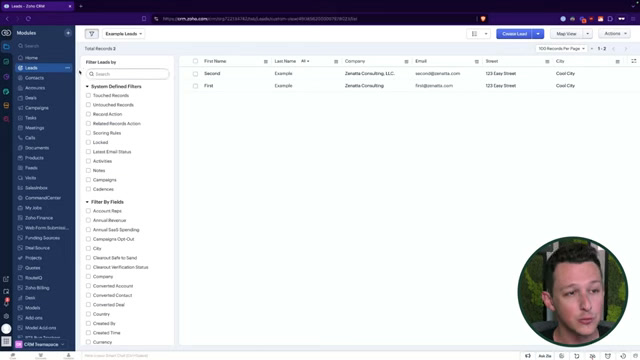Go to next records page arrow
This screenshot has height=360, width=640.
626,49
